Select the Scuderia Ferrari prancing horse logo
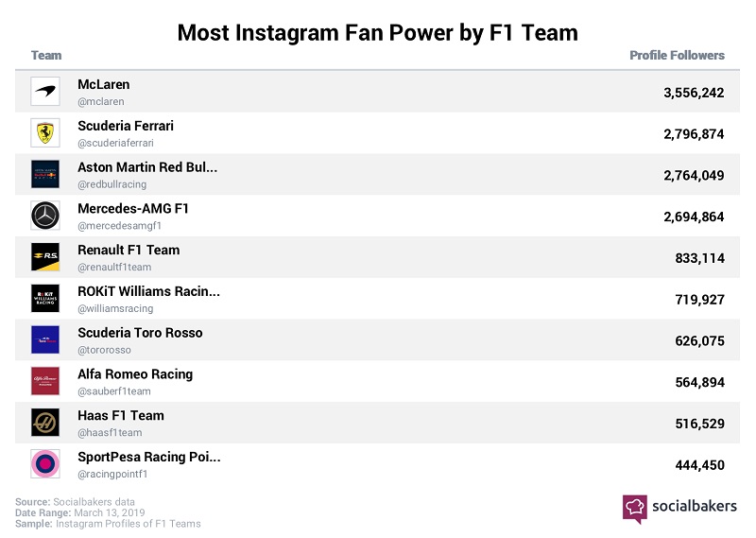756x538 pixels. [45, 132]
